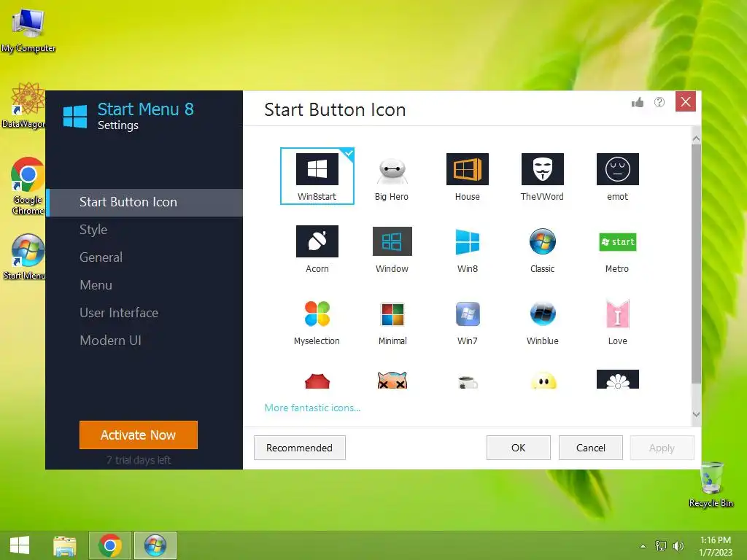Click the scrollbar up arrow
This screenshot has height=560, width=747.
696,139
